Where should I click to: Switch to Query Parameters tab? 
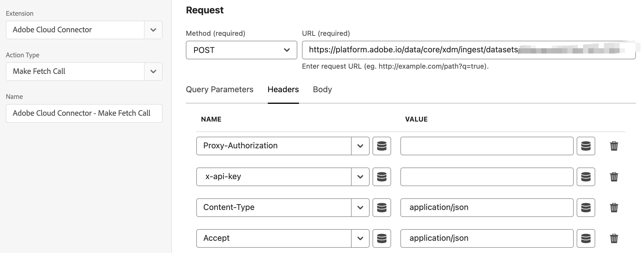pyautogui.click(x=220, y=90)
